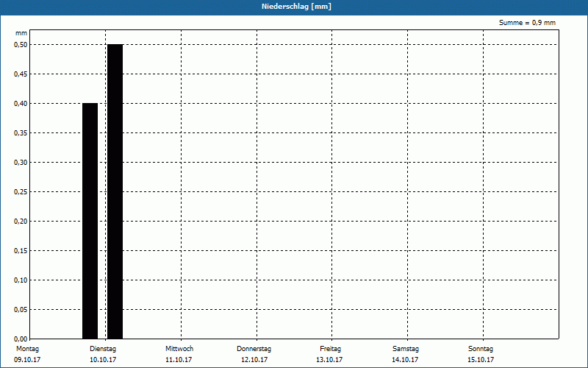The width and height of the screenshot is (588, 368).
Task: Click the 11.10.17 date label
Action: click(x=179, y=360)
